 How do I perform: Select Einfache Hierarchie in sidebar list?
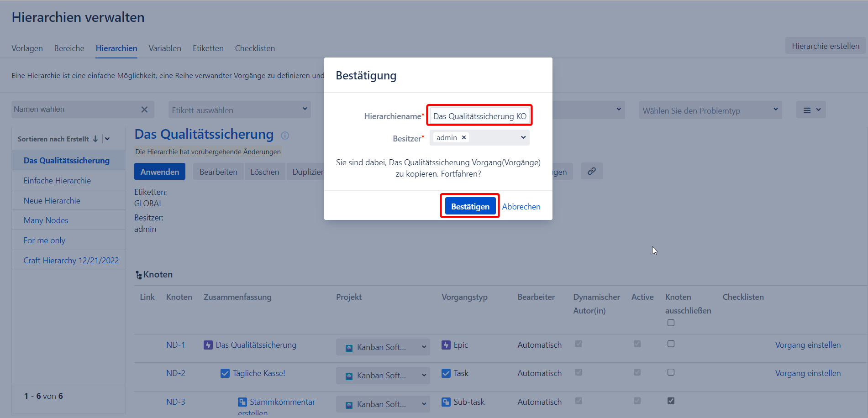[57, 181]
